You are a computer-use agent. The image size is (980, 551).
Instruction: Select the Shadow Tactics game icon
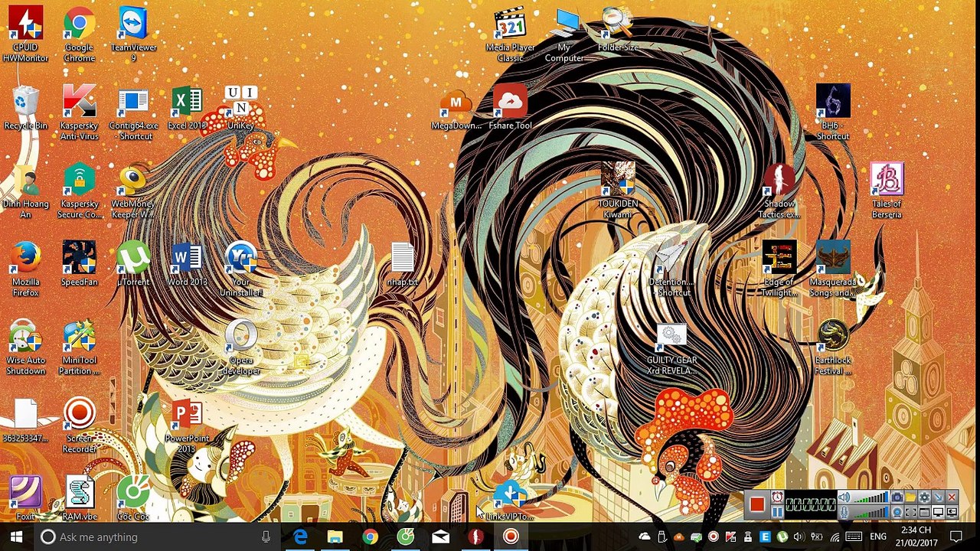click(779, 191)
